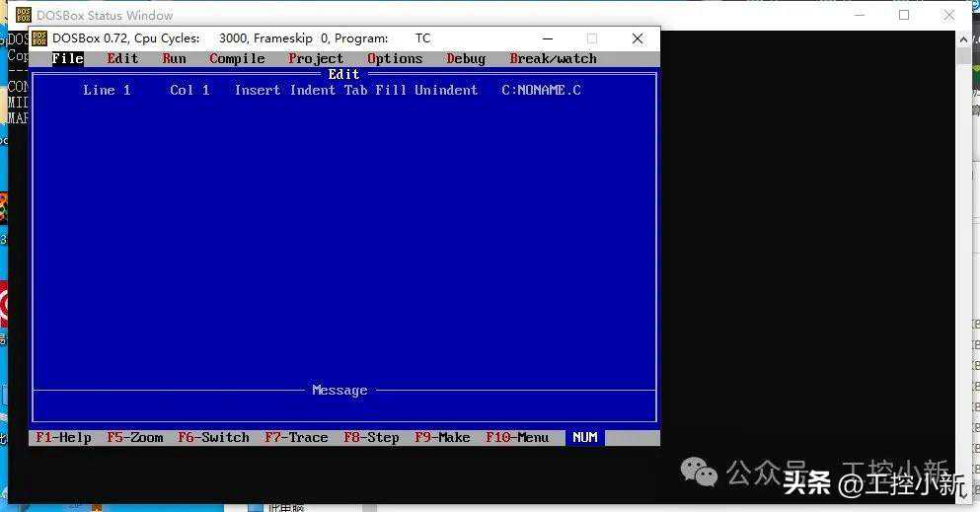Screen dimensions: 980x512
Task: Click F10-Menu in the status bar
Action: tap(517, 438)
